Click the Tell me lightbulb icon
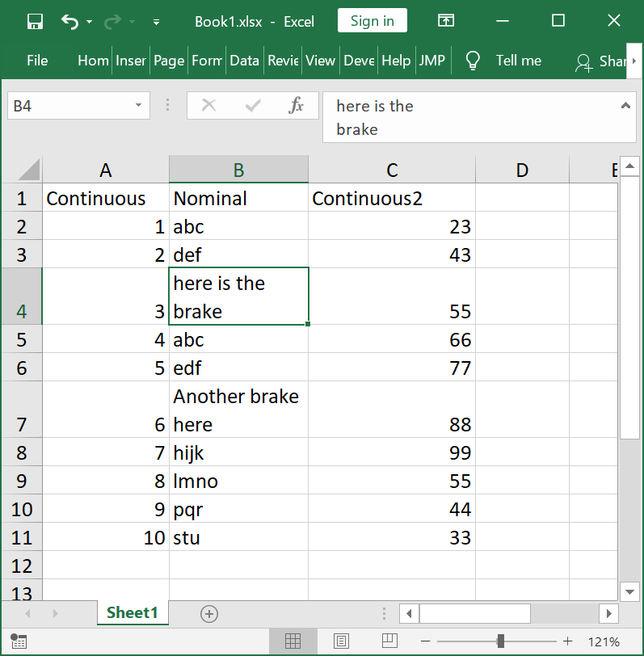This screenshot has height=656, width=644. coord(474,61)
